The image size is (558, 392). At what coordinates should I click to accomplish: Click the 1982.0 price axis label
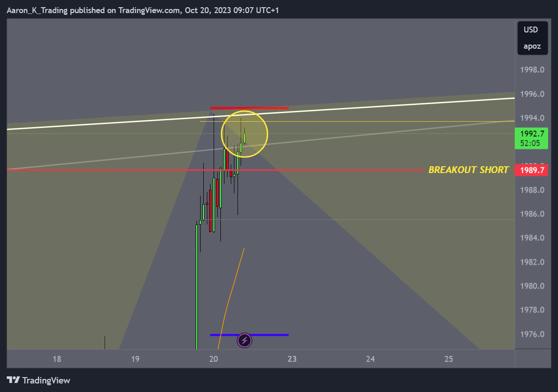(x=532, y=262)
